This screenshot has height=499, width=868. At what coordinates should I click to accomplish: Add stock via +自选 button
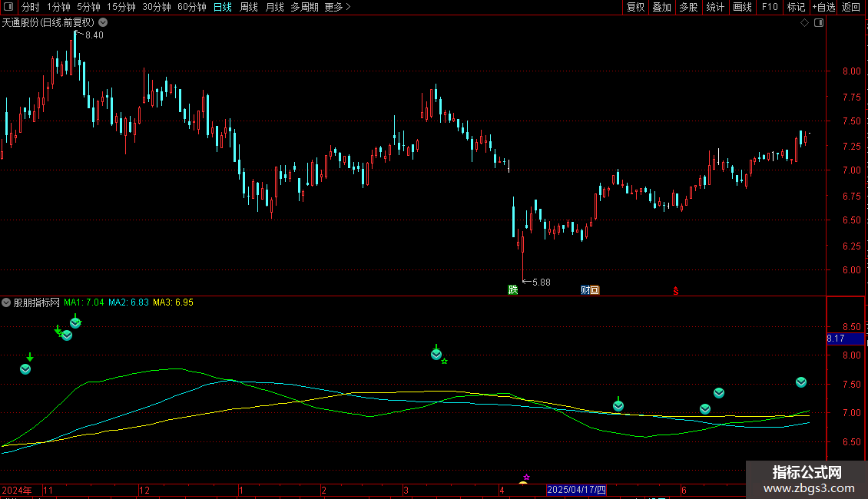coord(823,7)
